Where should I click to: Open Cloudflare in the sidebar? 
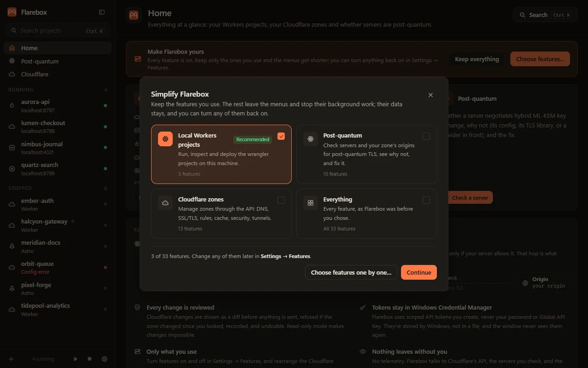click(x=57, y=74)
